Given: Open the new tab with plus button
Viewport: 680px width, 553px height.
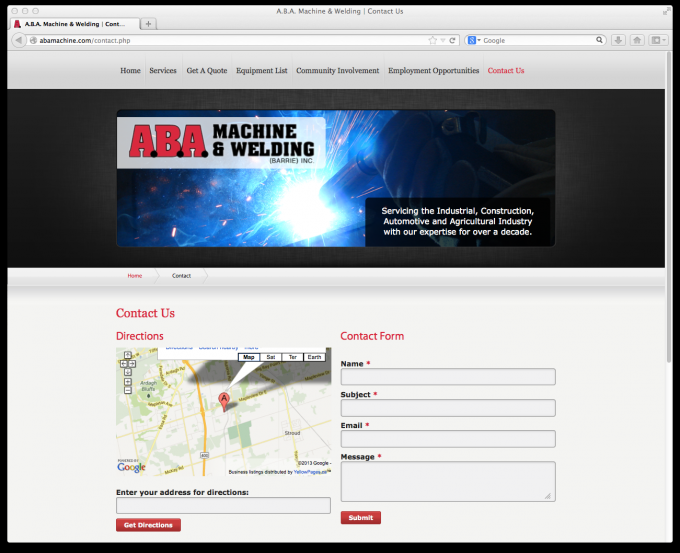Looking at the screenshot, I should pos(148,23).
